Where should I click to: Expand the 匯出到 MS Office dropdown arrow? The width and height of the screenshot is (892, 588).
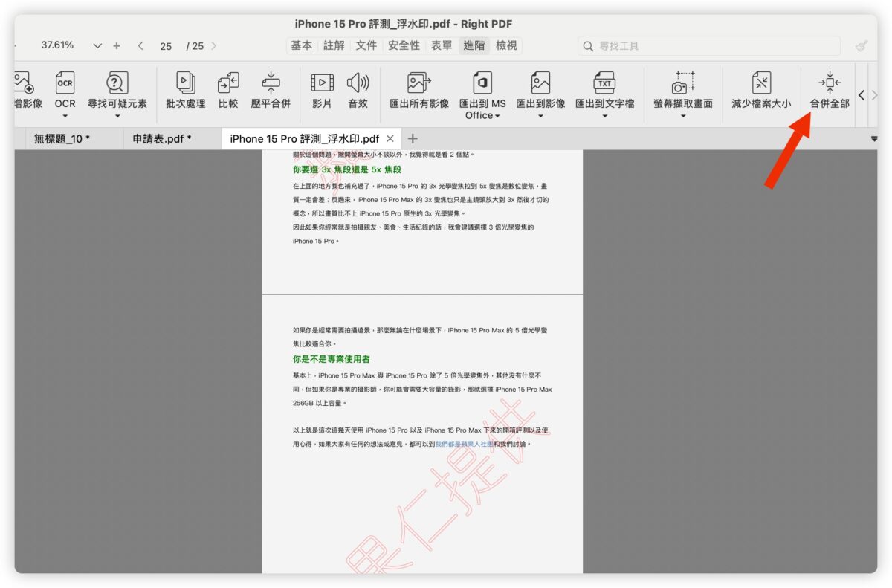[x=497, y=116]
